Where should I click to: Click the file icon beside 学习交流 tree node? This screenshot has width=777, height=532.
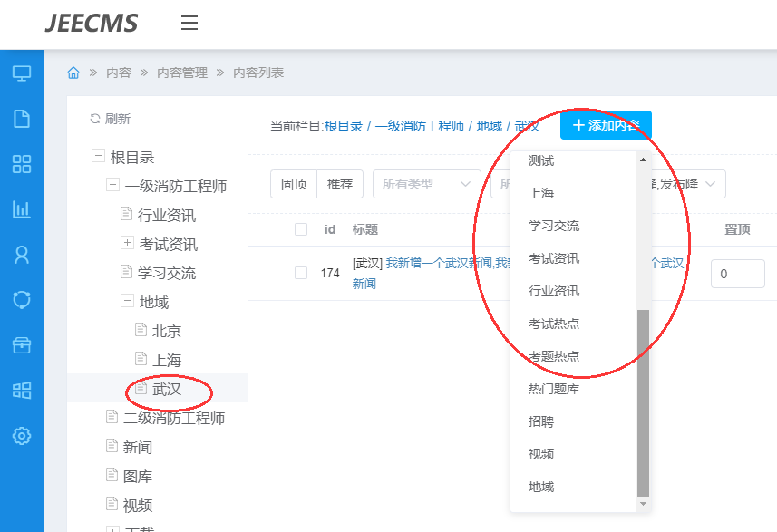click(x=126, y=272)
